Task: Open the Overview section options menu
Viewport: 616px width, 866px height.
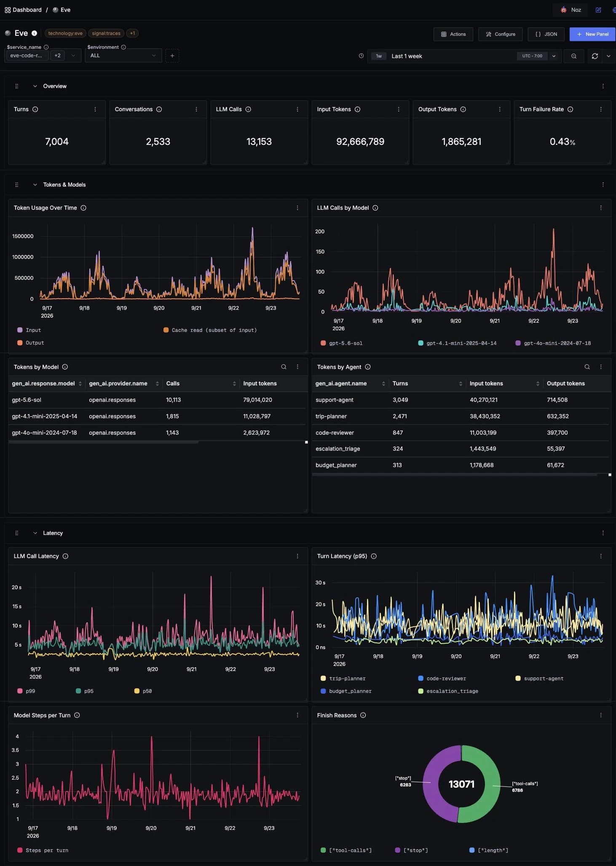Action: 603,86
